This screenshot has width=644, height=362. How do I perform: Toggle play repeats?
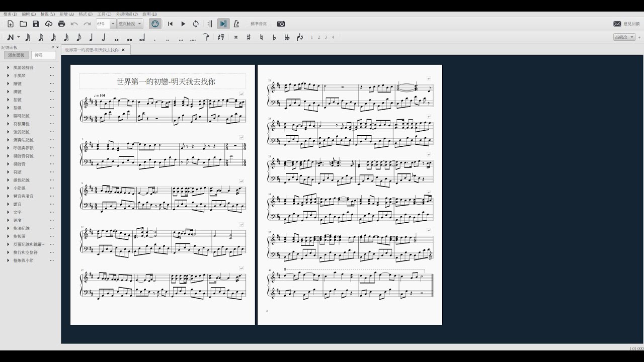210,24
